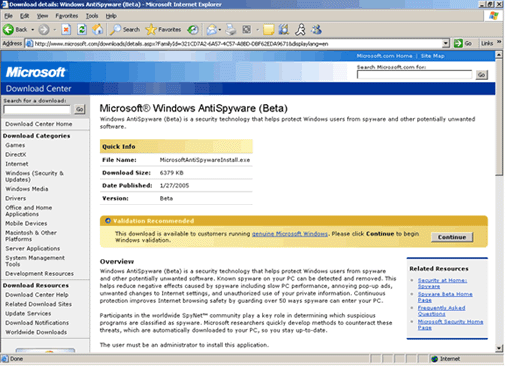505x366 pixels.
Task: Go back with the Back button
Action: [x=15, y=30]
